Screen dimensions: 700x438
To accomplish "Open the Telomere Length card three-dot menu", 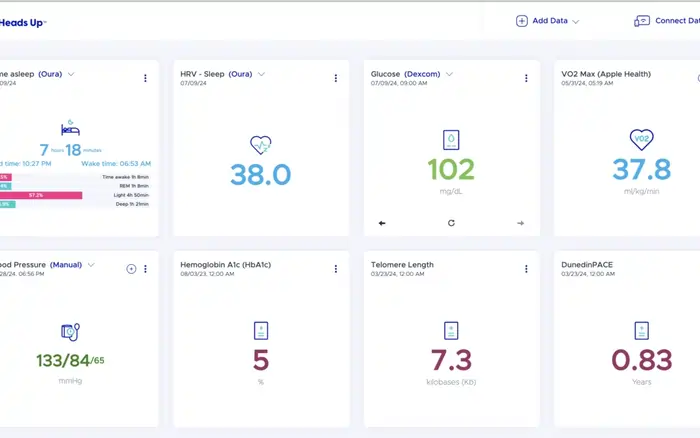I will 526,269.
